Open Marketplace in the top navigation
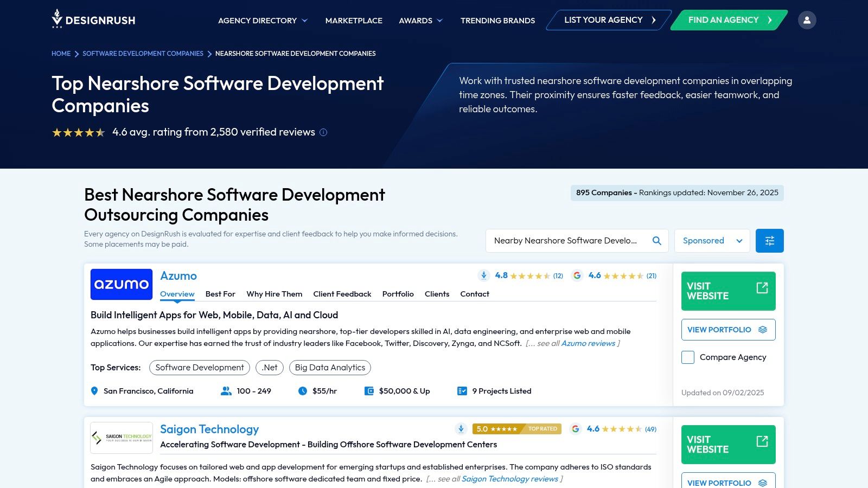The height and width of the screenshot is (488, 868). click(354, 21)
